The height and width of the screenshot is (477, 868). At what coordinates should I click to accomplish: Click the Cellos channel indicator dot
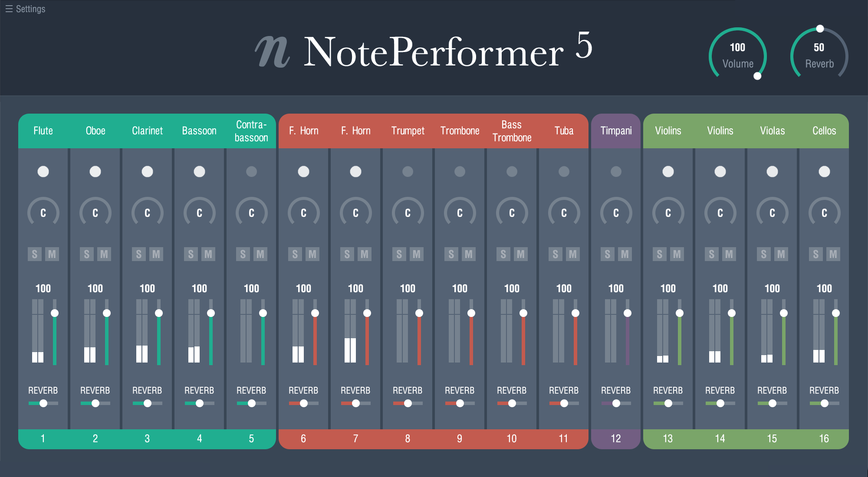(824, 171)
